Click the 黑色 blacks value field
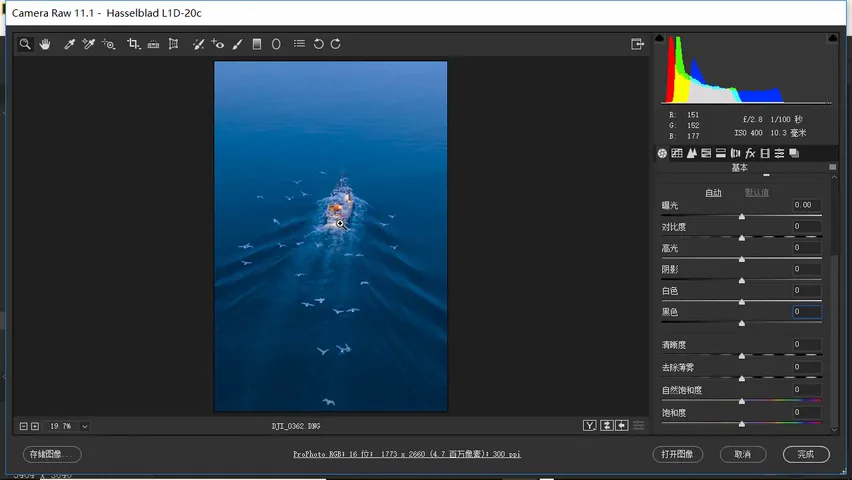852x480 pixels. coord(806,311)
